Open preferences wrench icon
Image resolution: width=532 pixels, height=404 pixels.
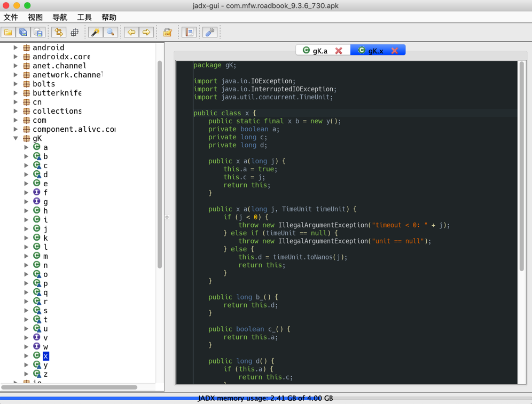[x=210, y=32]
